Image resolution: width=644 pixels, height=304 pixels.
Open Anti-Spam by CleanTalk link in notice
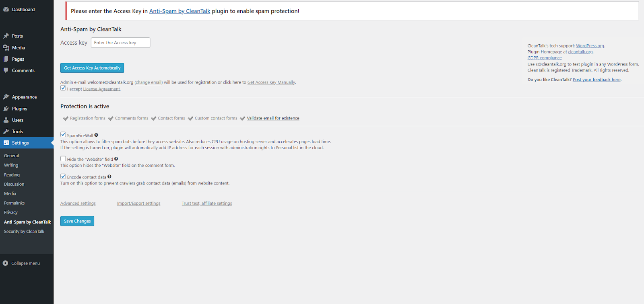pos(180,11)
